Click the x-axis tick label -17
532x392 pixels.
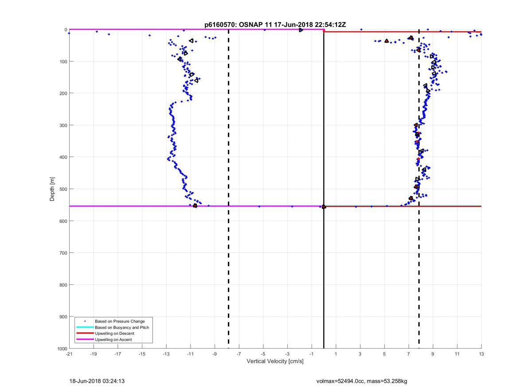(x=117, y=354)
